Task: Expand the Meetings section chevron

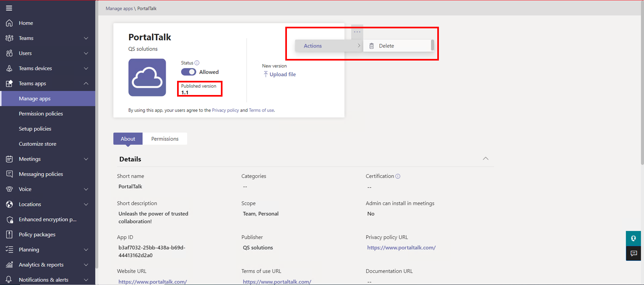Action: click(x=86, y=159)
